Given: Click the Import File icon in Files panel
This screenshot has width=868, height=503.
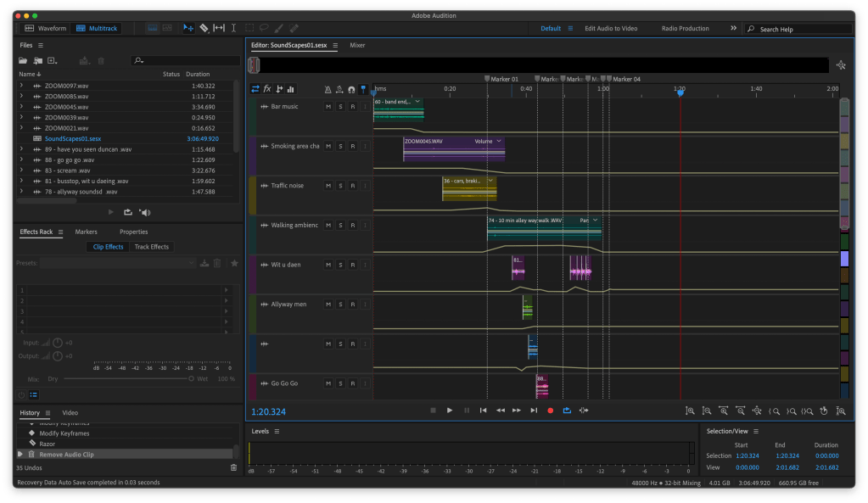Looking at the screenshot, I should [37, 61].
